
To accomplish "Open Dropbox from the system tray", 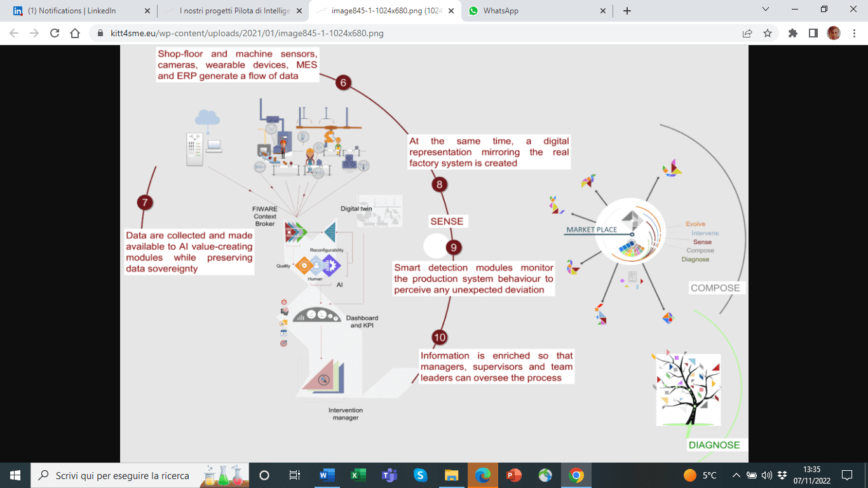I will (782, 475).
